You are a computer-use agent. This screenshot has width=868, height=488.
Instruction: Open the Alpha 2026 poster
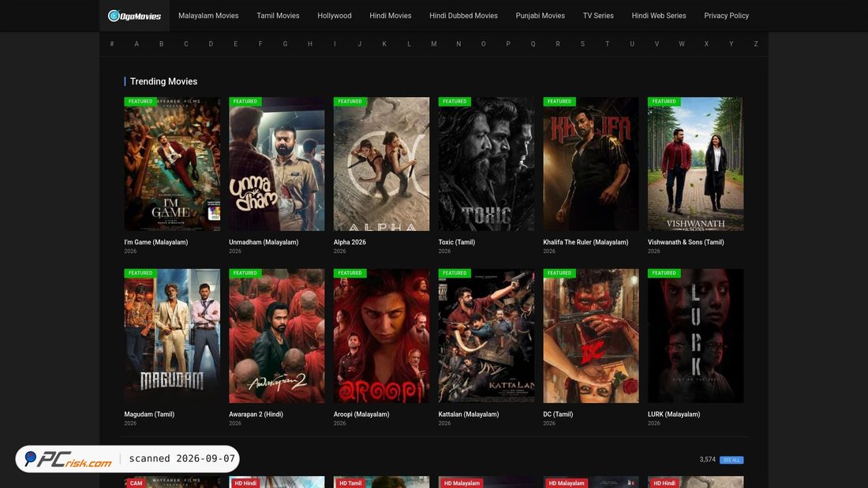[x=381, y=164]
